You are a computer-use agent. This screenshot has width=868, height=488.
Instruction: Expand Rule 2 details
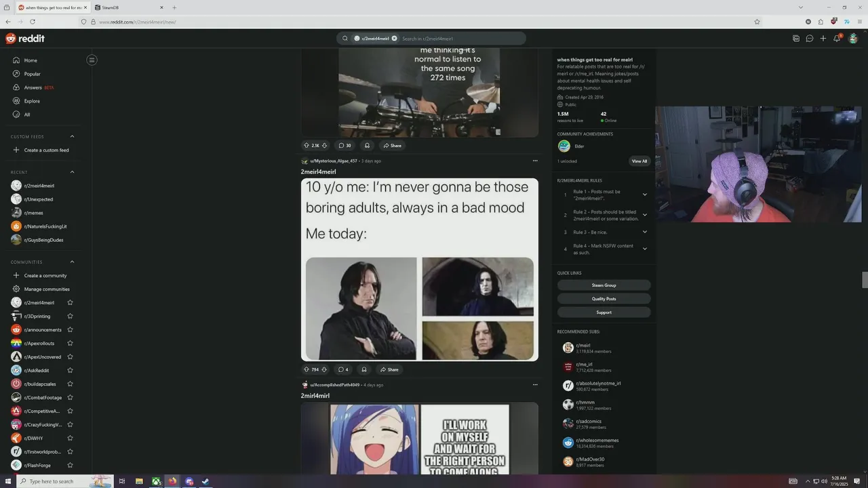point(645,215)
